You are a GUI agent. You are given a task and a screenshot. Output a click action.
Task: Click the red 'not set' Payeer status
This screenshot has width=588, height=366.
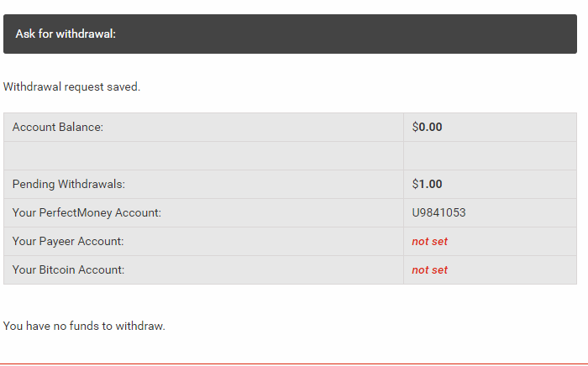coord(429,242)
